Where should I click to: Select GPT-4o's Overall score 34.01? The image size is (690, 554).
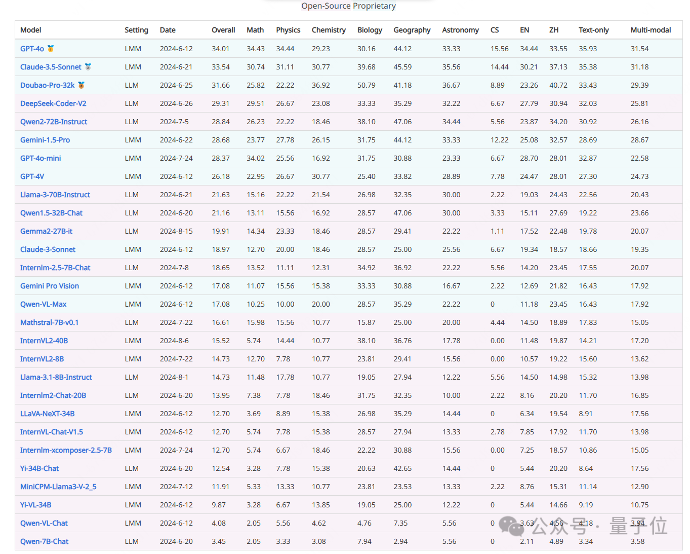tap(220, 49)
